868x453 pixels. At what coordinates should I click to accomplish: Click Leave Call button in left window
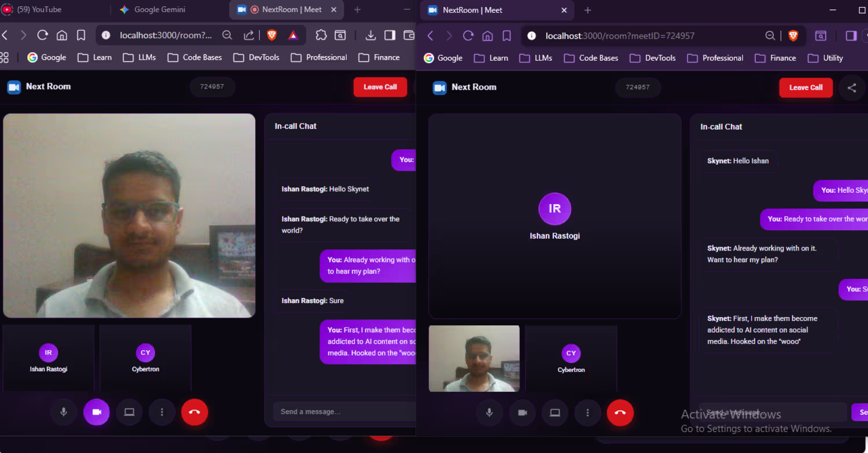(x=380, y=87)
